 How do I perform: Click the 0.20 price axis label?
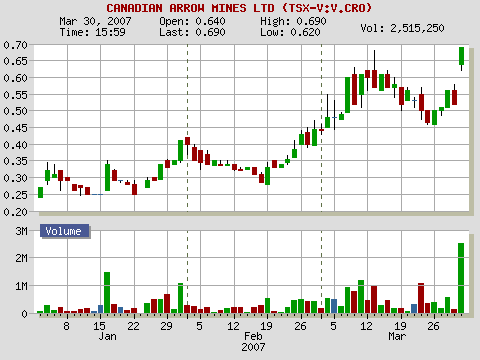click(x=15, y=212)
